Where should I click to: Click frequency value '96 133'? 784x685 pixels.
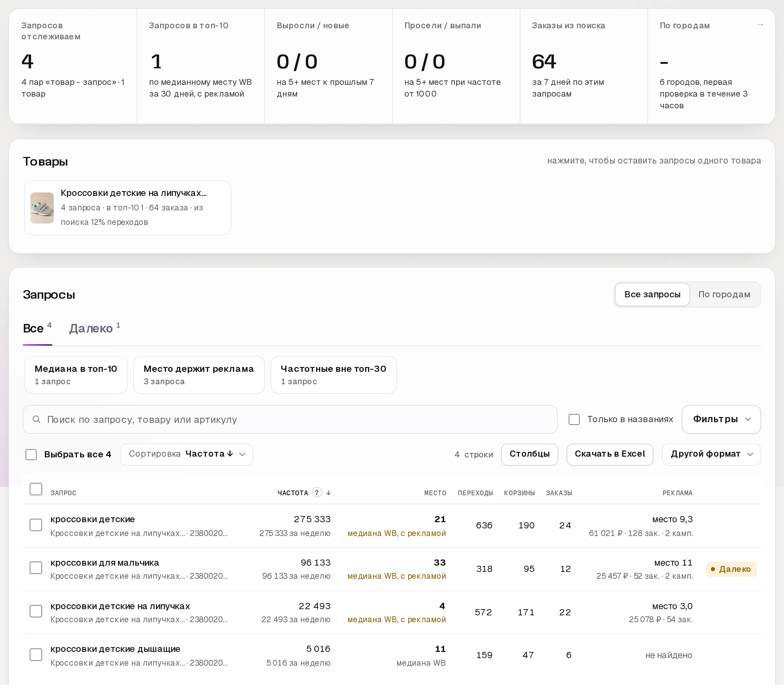coord(315,563)
